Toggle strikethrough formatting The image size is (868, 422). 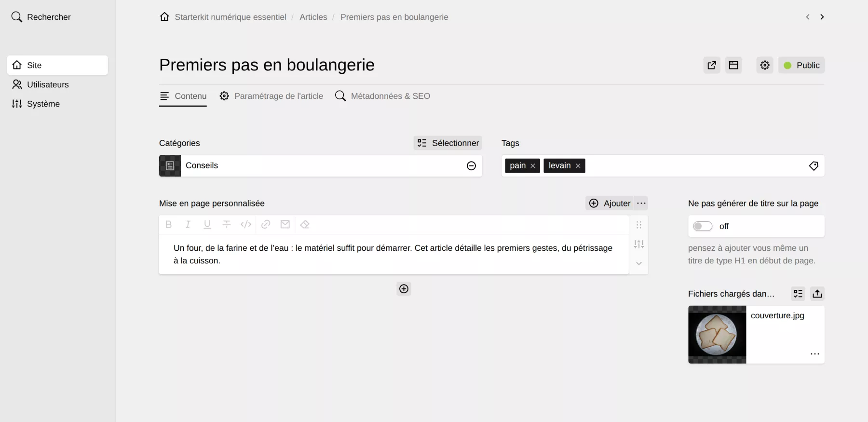click(x=227, y=224)
